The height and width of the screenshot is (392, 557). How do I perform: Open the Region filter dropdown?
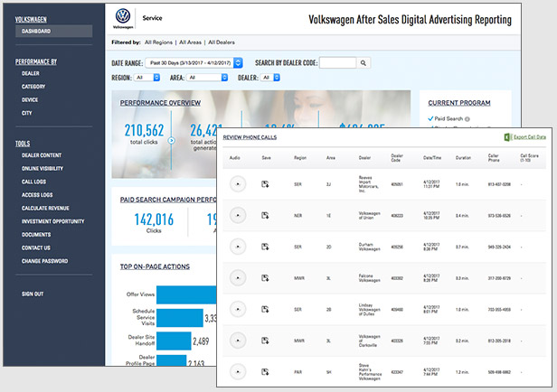coord(146,78)
